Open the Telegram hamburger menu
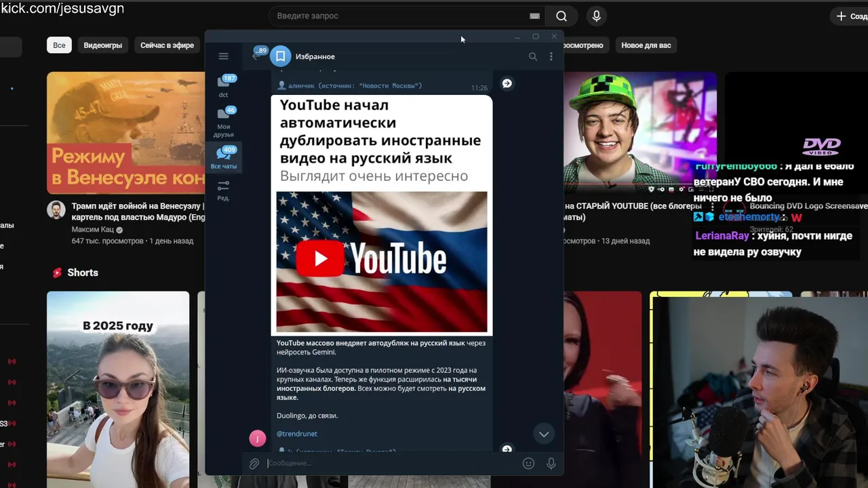The height and width of the screenshot is (488, 868). click(x=224, y=56)
